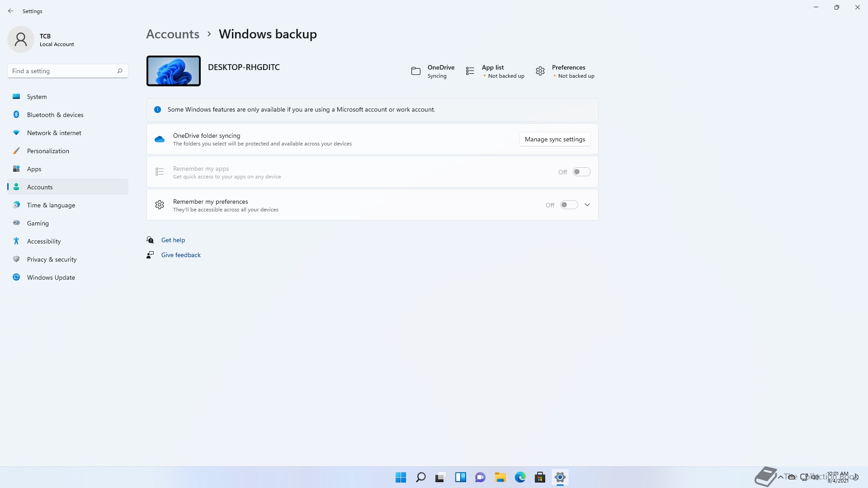
Task: Go back using the Settings back arrow
Action: 11,11
